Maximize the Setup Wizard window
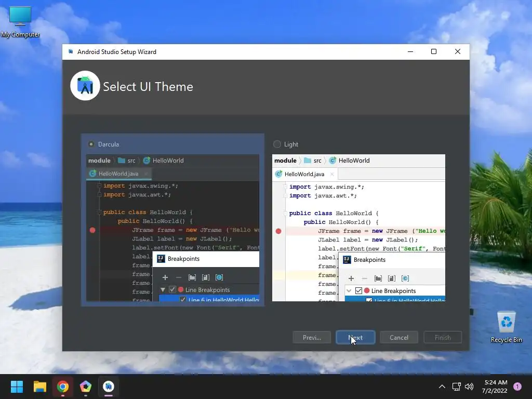Screen dimensions: 532x399 pyautogui.click(x=434, y=51)
